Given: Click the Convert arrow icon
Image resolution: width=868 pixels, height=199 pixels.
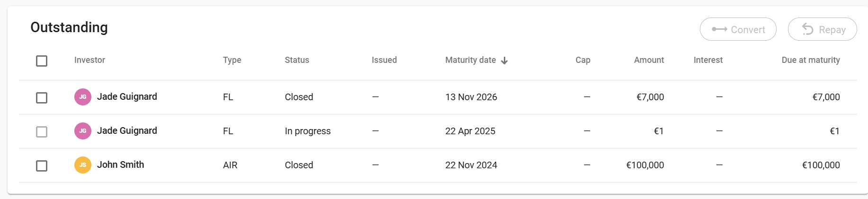Looking at the screenshot, I should tap(719, 29).
